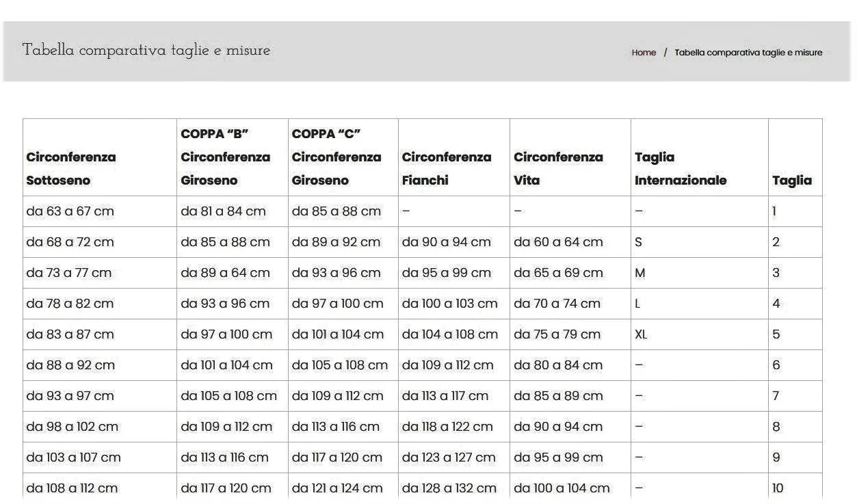Click the 'Taglia Internazionale' column header
857x504 pixels.
coord(680,168)
